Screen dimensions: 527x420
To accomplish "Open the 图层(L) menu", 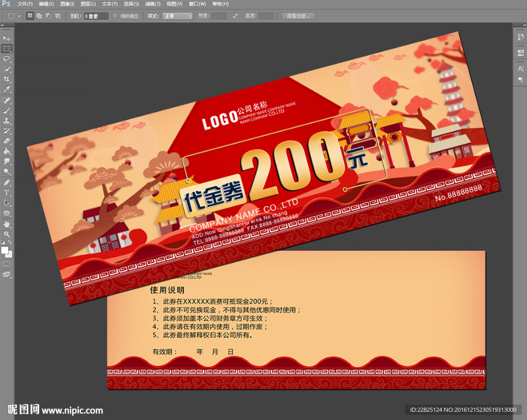I will (88, 4).
